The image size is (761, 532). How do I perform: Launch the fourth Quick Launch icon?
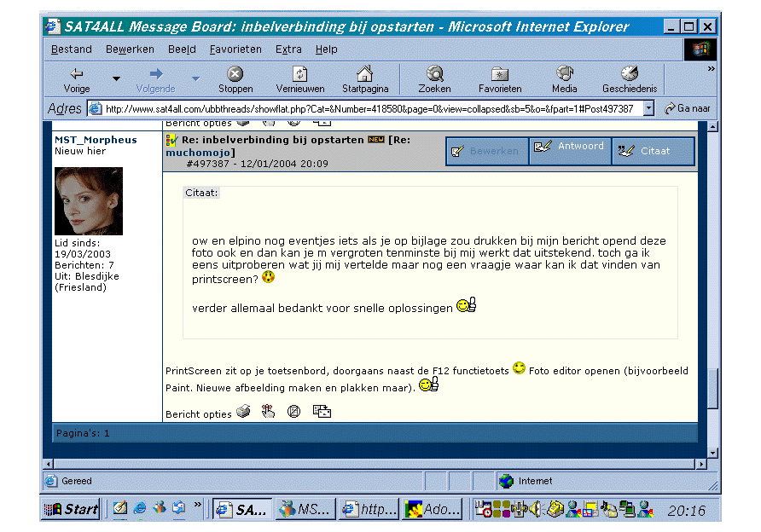[178, 508]
